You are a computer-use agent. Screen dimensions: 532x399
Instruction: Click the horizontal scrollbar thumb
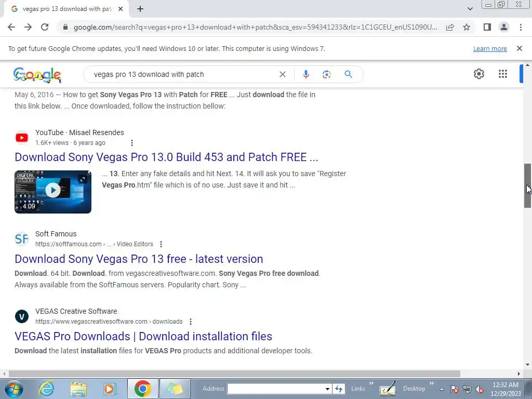234,374
